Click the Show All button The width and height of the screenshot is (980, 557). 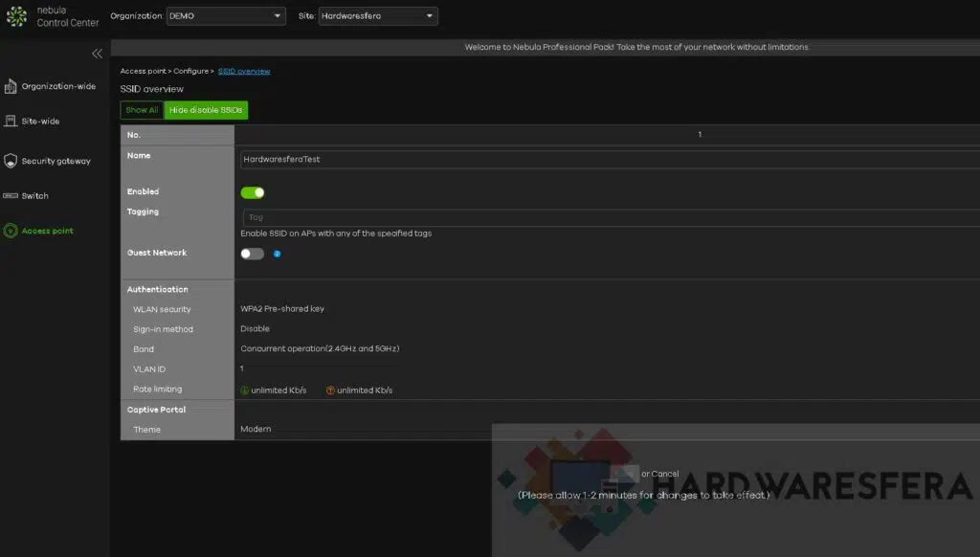pyautogui.click(x=142, y=110)
